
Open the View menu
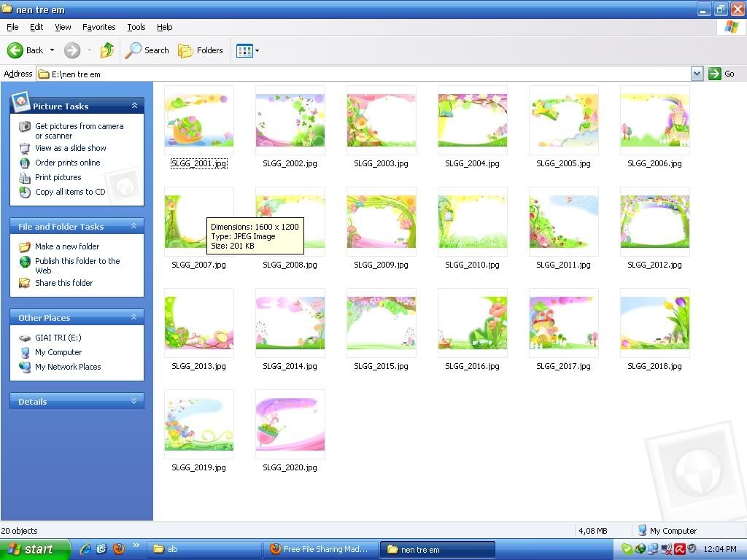[x=63, y=27]
